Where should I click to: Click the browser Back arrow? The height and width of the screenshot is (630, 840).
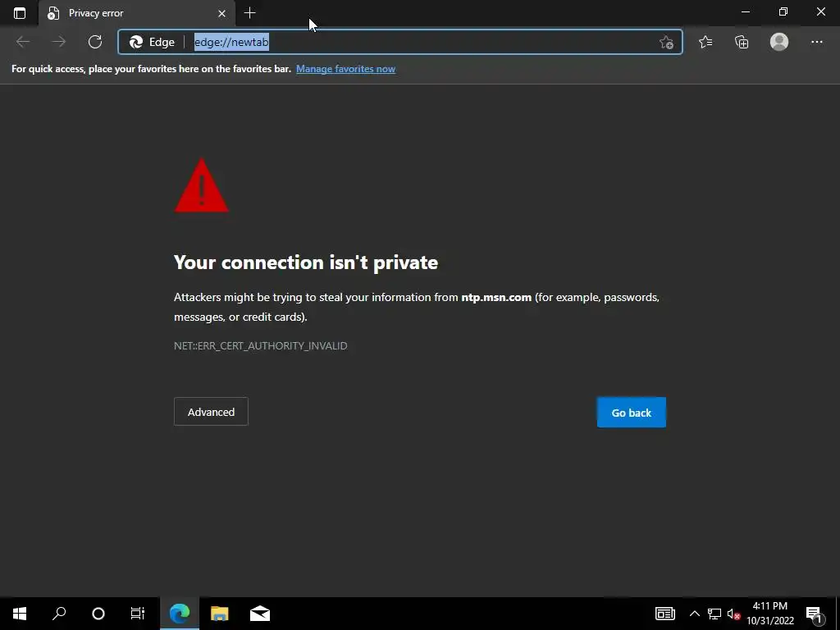tap(23, 42)
